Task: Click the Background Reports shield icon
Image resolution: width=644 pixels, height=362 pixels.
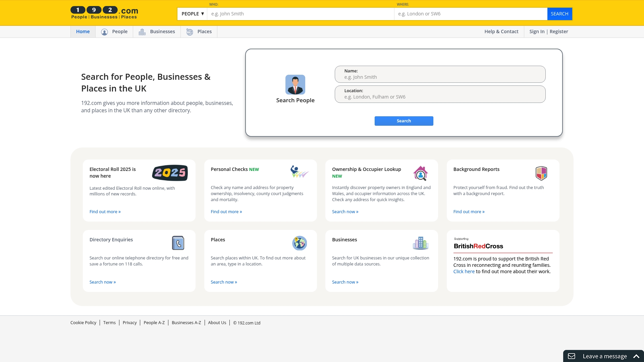Action: [541, 173]
